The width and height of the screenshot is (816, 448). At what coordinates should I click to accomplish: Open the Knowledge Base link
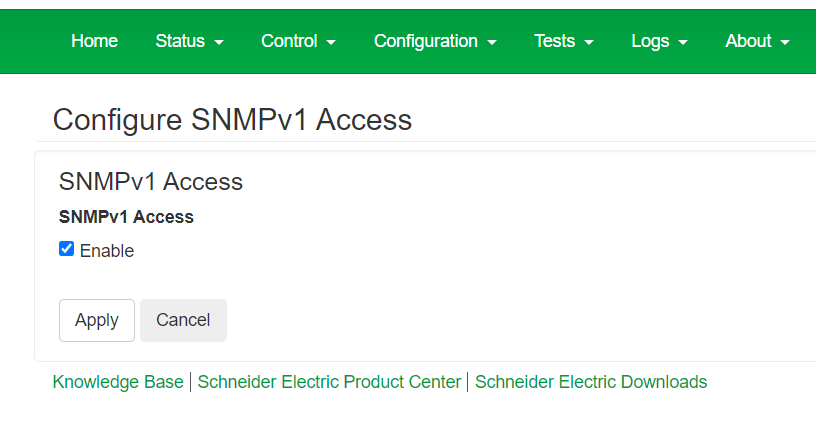pos(118,382)
